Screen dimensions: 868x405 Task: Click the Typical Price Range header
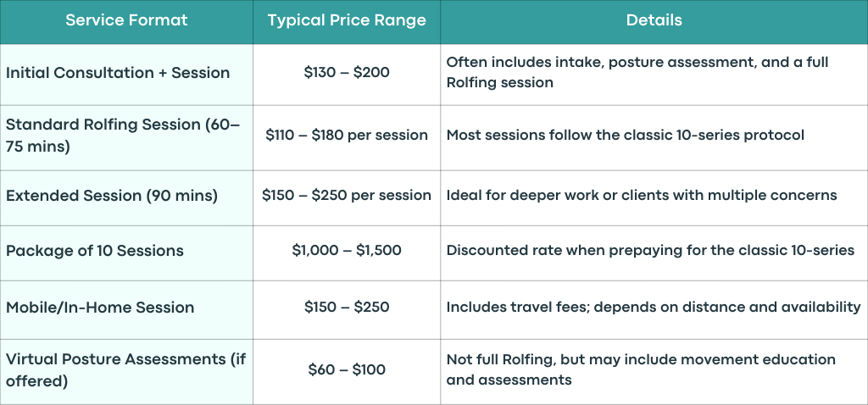(347, 20)
